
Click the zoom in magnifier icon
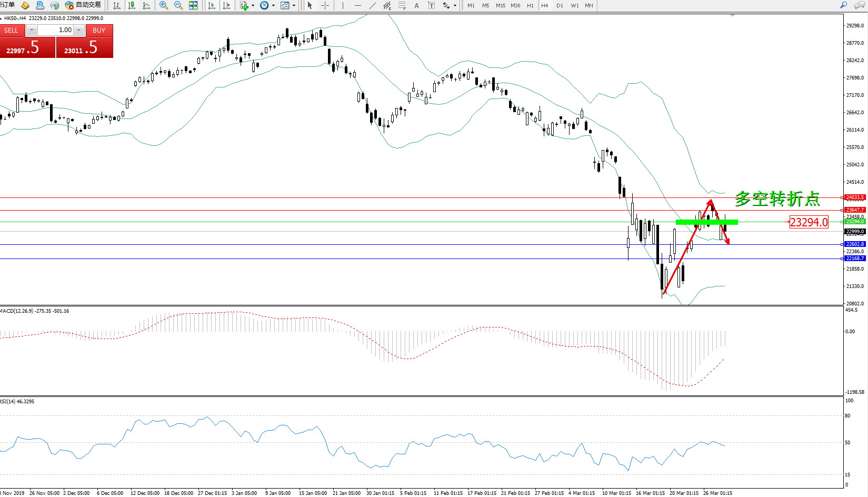tap(164, 5)
